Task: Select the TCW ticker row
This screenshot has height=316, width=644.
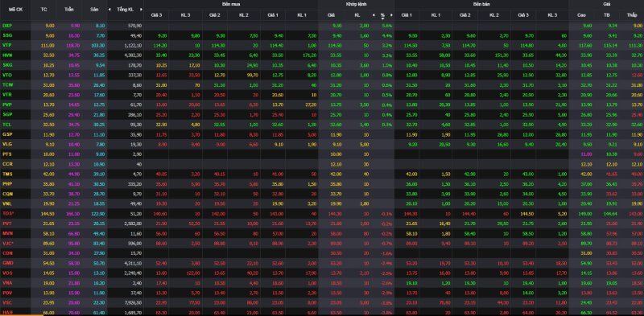Action: click(x=322, y=85)
